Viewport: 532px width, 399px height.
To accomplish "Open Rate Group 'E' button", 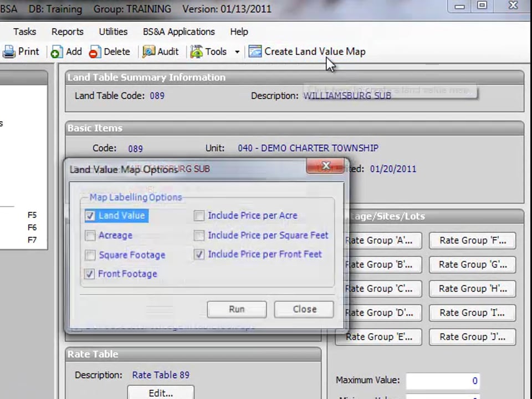I will point(378,337).
